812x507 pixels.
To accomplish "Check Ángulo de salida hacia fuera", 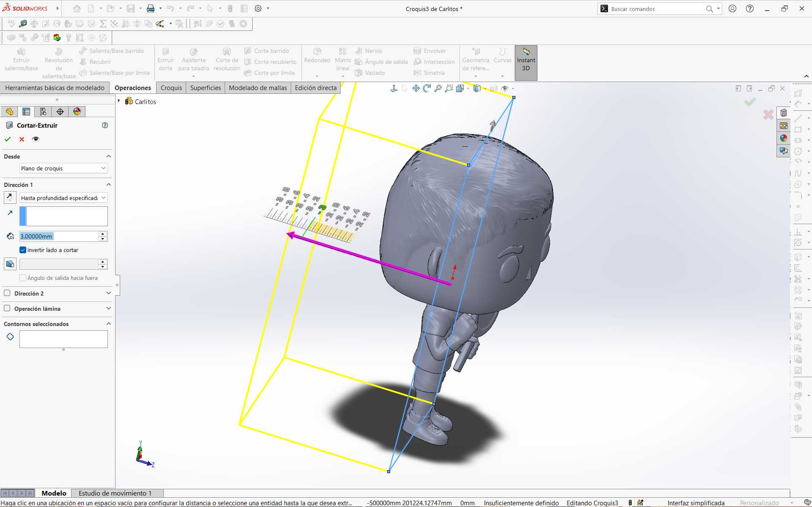I will pyautogui.click(x=23, y=278).
